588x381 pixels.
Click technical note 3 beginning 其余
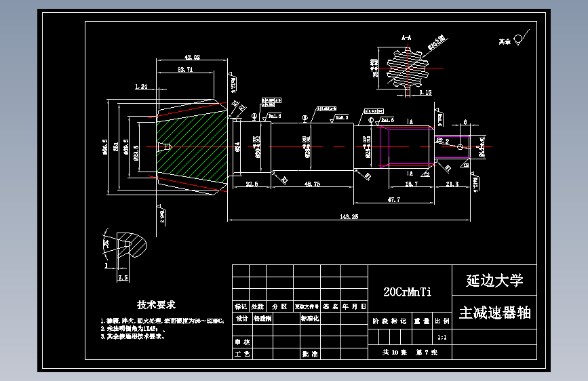tap(132, 336)
